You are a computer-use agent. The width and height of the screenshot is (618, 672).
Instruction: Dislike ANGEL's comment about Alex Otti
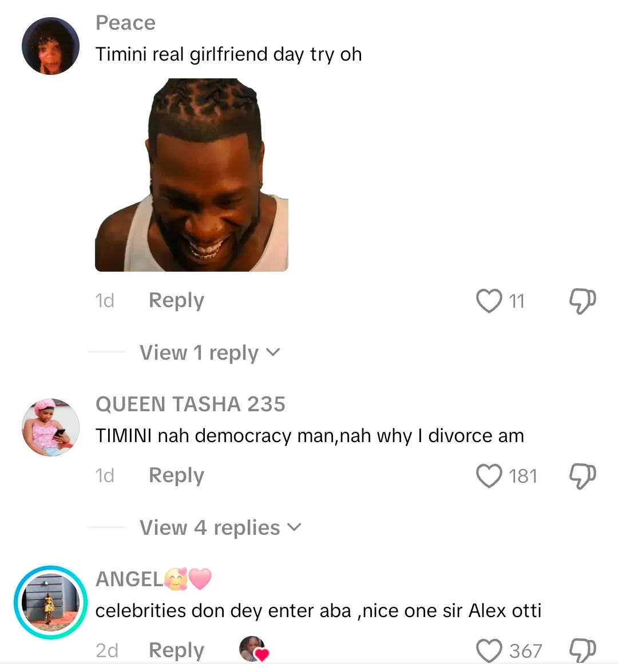click(583, 651)
